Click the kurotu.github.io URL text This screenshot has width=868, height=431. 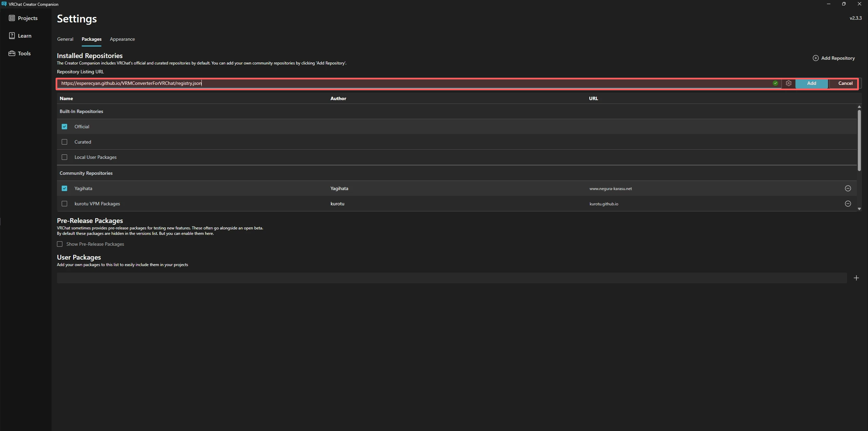point(604,204)
